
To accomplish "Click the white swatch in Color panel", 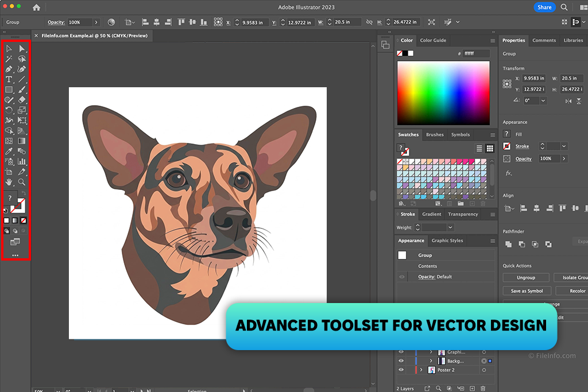I will click(411, 53).
